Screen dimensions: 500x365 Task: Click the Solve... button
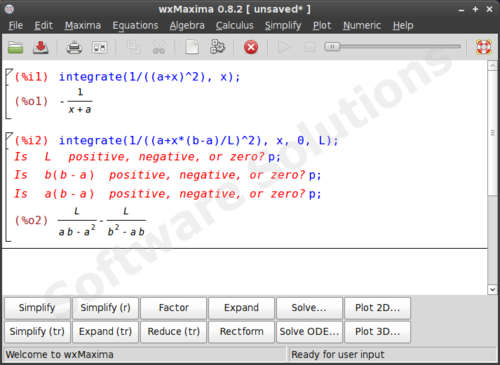click(x=309, y=308)
